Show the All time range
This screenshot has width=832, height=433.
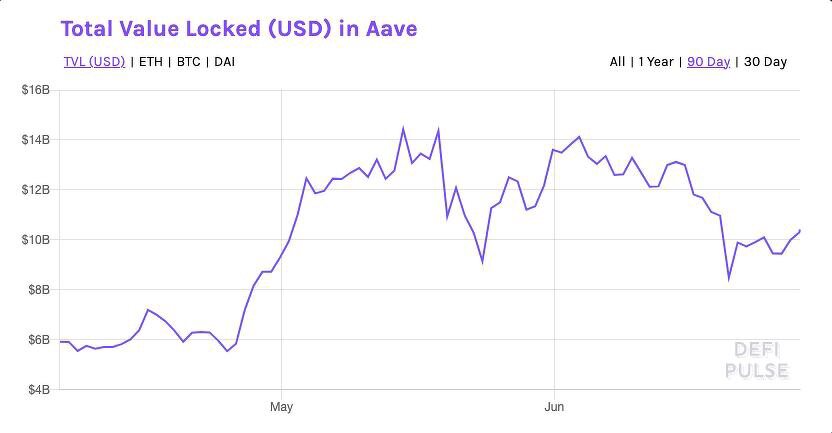(617, 62)
